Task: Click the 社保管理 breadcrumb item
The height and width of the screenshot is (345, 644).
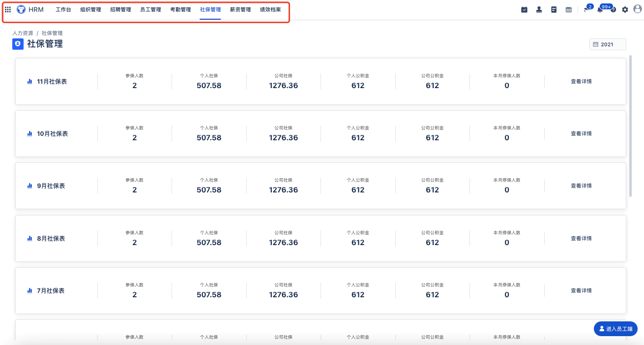Action: click(52, 33)
